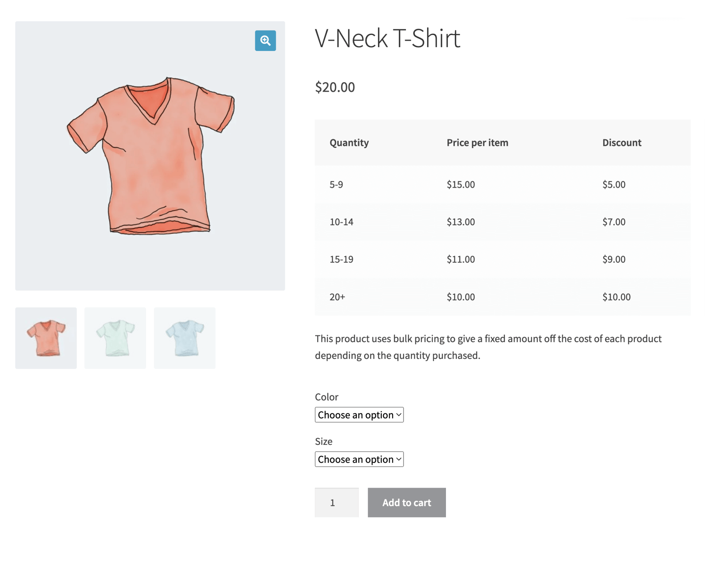Click the V-Neck T-Shirt product title
Viewport: 709px width, 588px height.
pyautogui.click(x=387, y=38)
